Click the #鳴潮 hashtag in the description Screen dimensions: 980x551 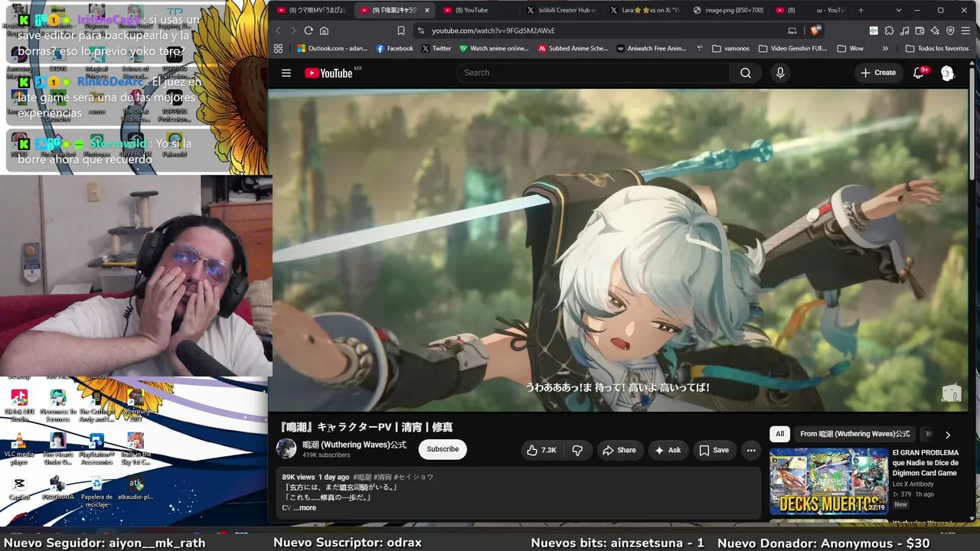pyautogui.click(x=361, y=477)
